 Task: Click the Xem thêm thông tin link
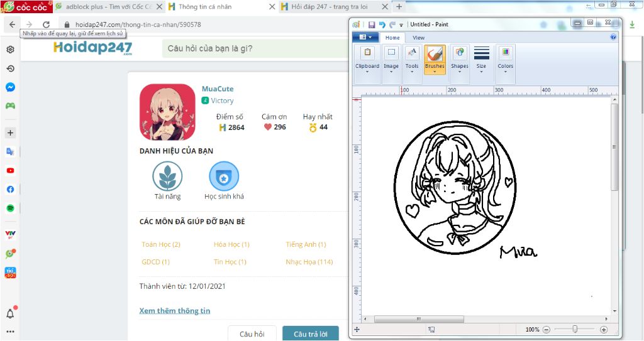(175, 311)
